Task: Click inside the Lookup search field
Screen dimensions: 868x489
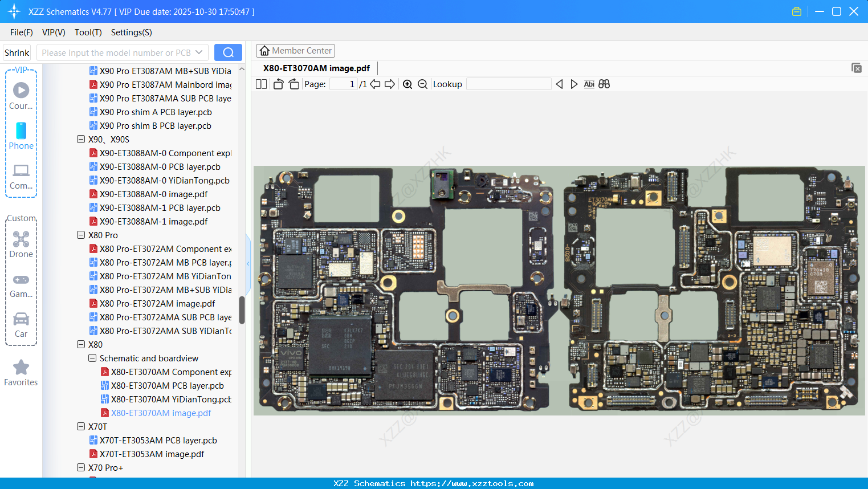Action: (x=509, y=84)
